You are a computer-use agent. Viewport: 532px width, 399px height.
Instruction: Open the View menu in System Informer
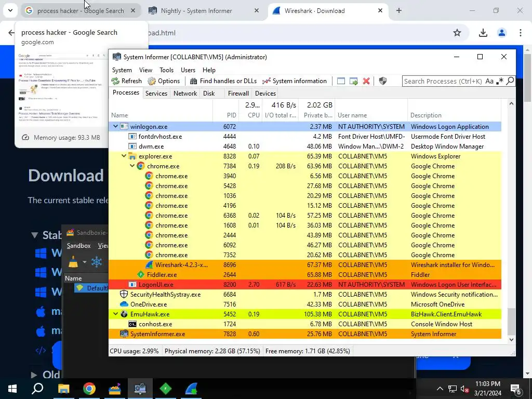tap(145, 70)
